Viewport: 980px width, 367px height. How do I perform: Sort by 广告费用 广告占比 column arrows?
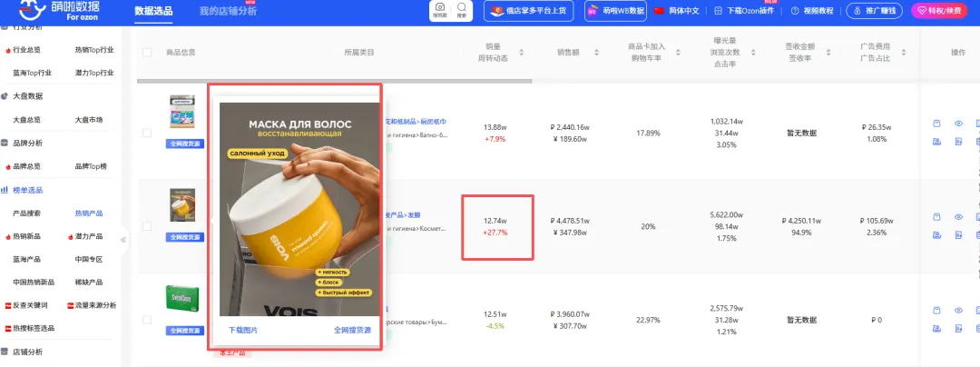tap(905, 53)
